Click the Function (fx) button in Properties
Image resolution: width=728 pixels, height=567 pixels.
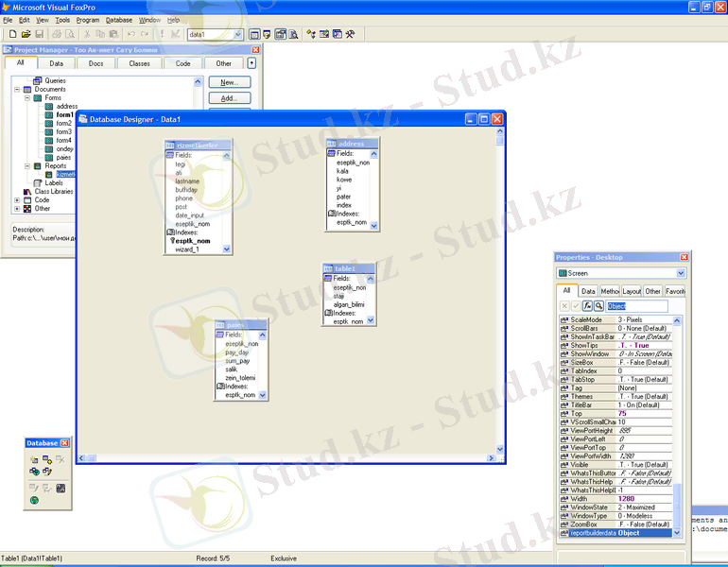point(587,306)
